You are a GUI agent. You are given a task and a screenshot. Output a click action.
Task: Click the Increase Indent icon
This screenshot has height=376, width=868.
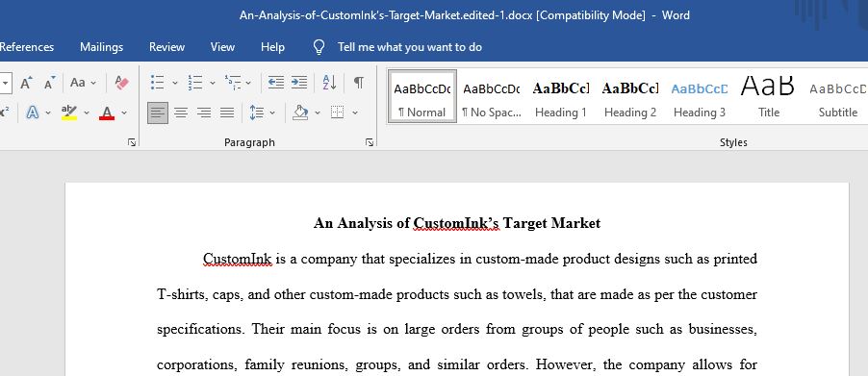[x=299, y=83]
